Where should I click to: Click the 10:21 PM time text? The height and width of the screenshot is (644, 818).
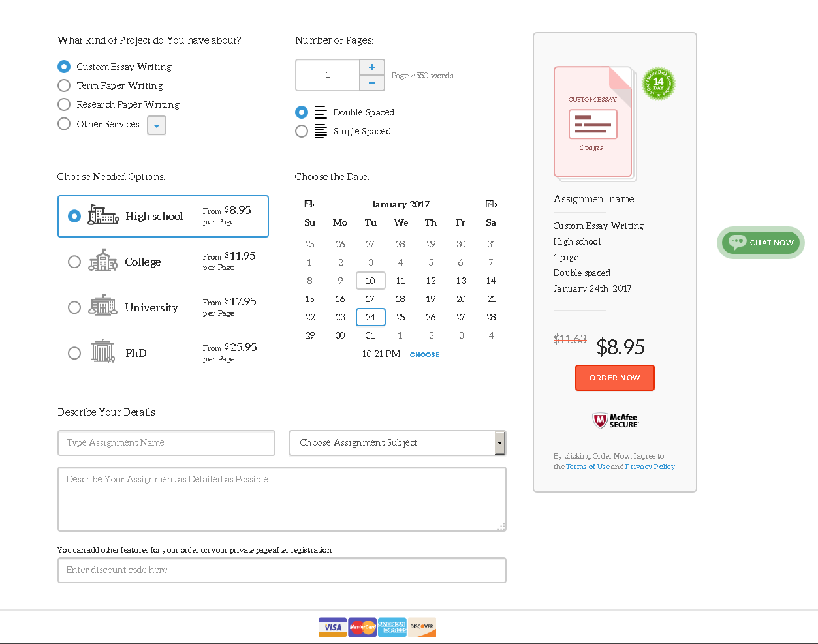coord(381,354)
